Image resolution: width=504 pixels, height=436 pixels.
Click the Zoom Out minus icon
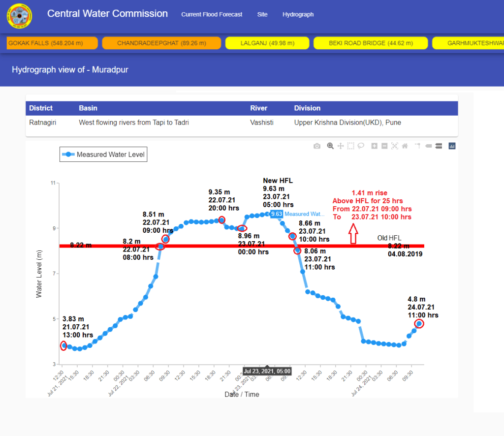coord(384,146)
